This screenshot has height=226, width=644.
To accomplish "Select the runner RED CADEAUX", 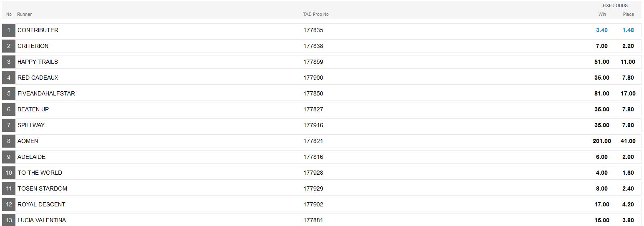I will click(x=38, y=78).
